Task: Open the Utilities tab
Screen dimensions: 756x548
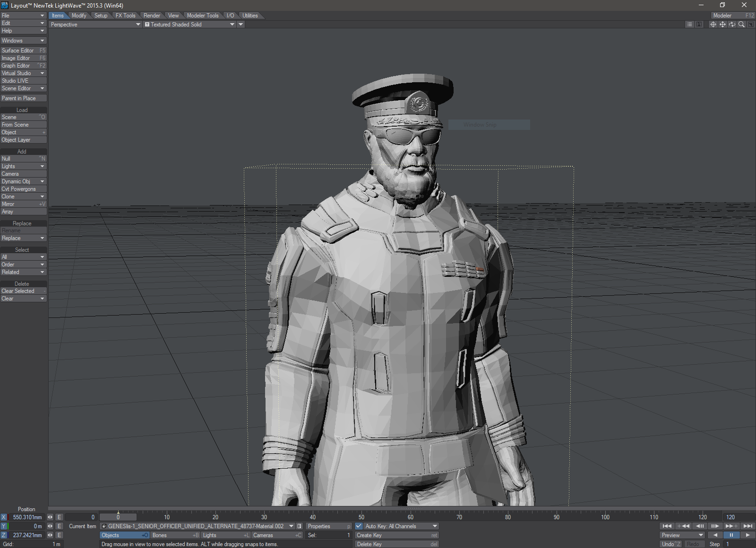Action: tap(250, 16)
